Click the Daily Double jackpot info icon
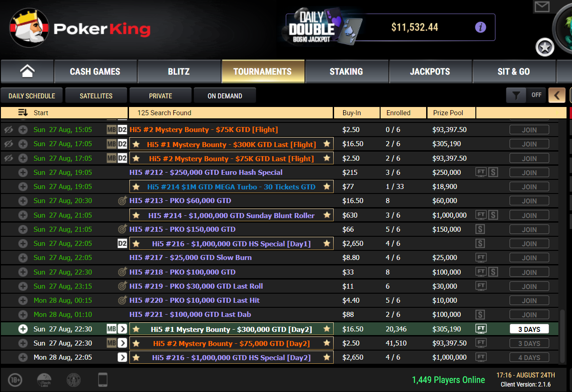Screen dimensions: 572x392 pos(480,27)
